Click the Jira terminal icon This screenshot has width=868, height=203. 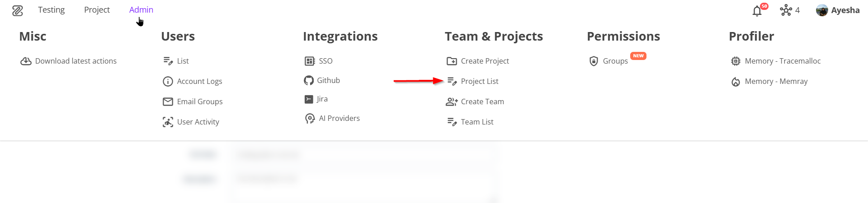pos(309,99)
